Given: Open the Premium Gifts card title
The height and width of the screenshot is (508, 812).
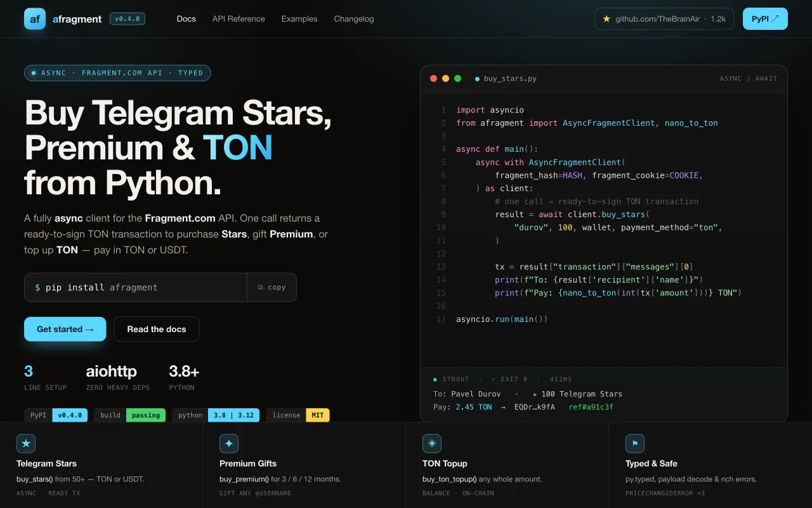Looking at the screenshot, I should (x=248, y=464).
